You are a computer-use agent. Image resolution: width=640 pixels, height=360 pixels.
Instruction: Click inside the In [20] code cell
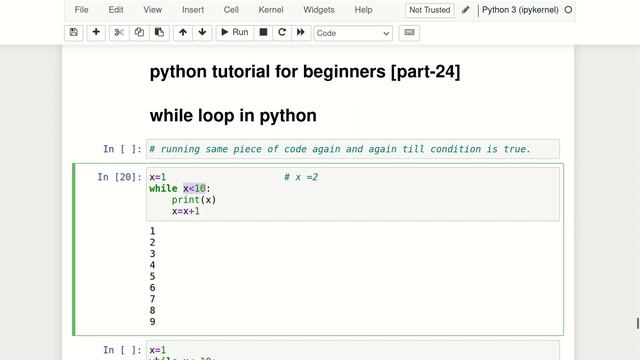[x=353, y=194]
